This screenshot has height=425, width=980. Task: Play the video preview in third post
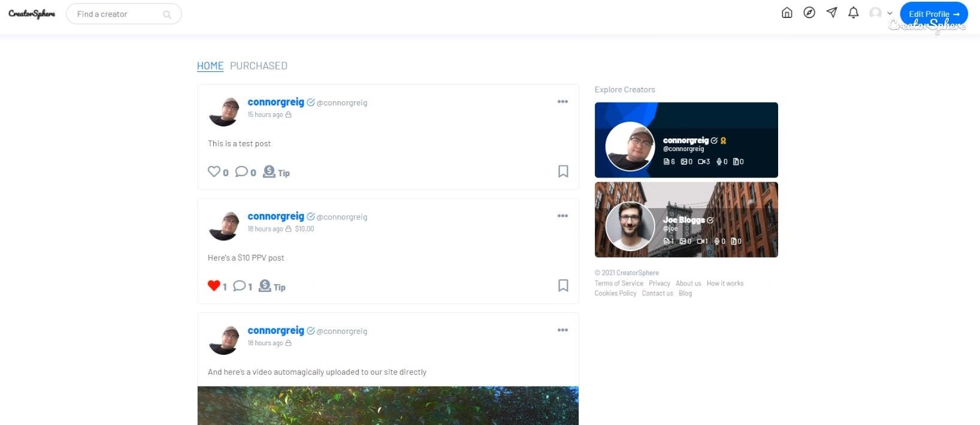(x=388, y=406)
